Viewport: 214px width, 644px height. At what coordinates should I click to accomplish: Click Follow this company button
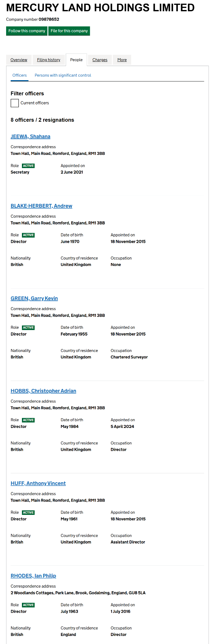tap(27, 31)
